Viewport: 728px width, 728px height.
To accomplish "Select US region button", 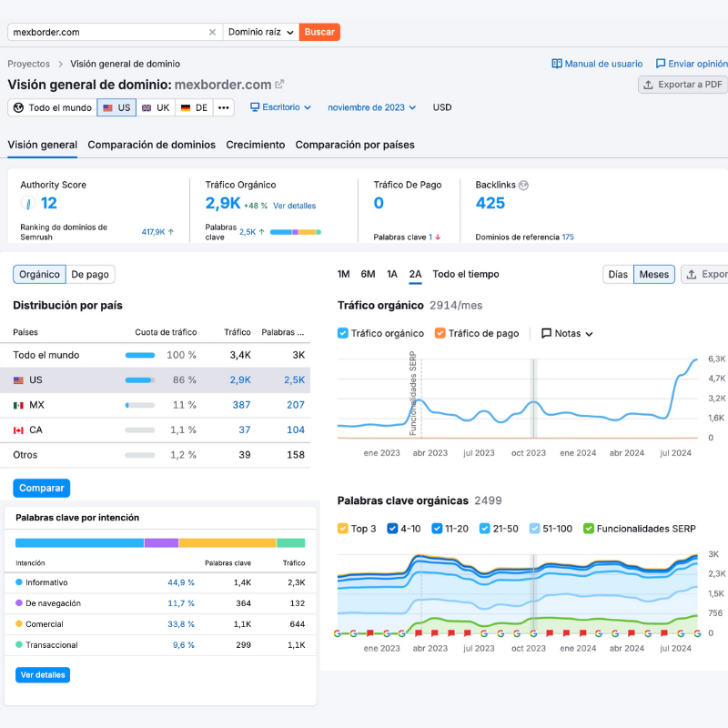I will [116, 107].
